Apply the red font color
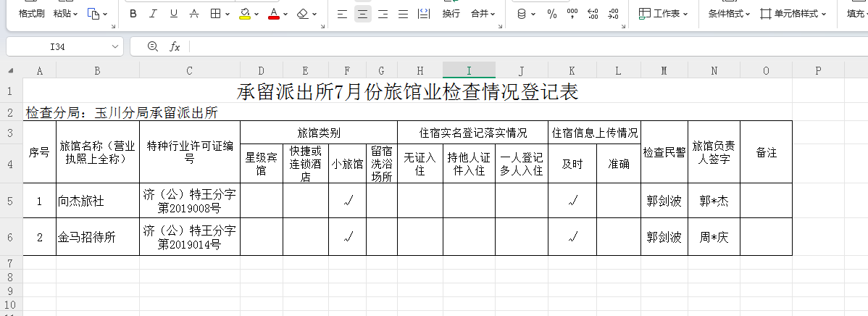 click(x=273, y=14)
